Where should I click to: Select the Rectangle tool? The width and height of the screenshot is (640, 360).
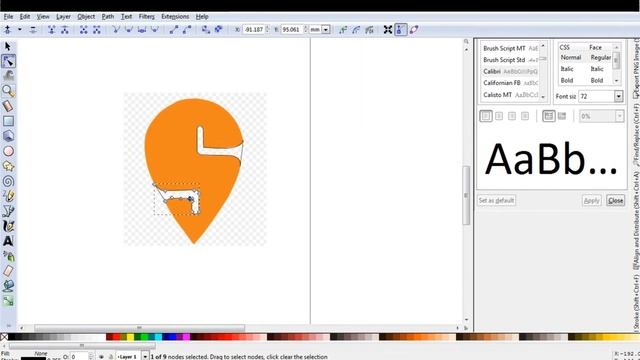pyautogui.click(x=8, y=121)
